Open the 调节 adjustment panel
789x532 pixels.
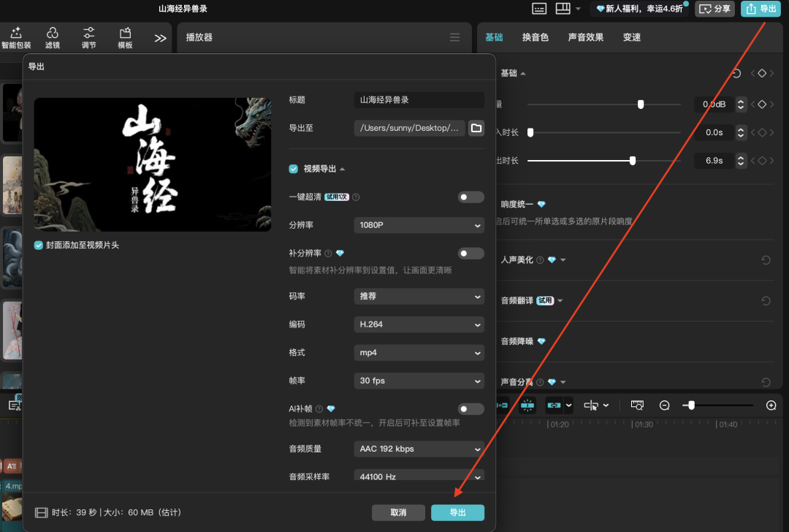coord(88,38)
